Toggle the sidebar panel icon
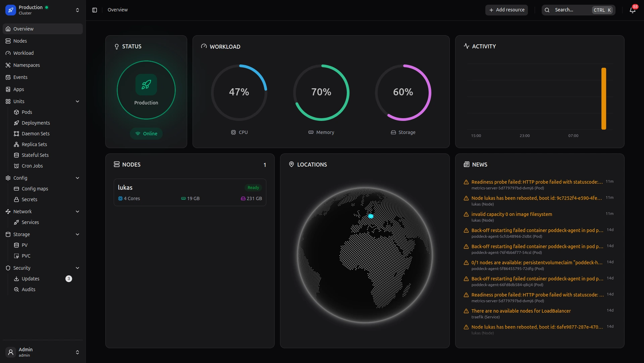The height and width of the screenshot is (363, 644). coord(95,10)
